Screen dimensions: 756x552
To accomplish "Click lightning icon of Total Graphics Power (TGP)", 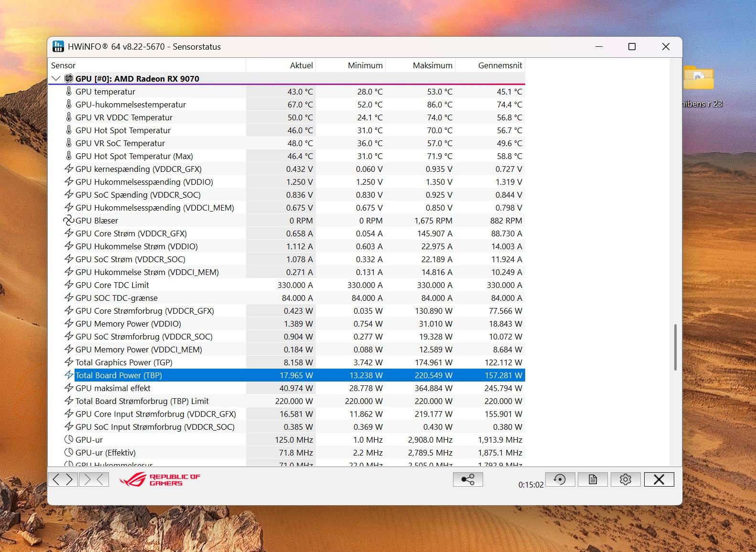I will pos(69,362).
